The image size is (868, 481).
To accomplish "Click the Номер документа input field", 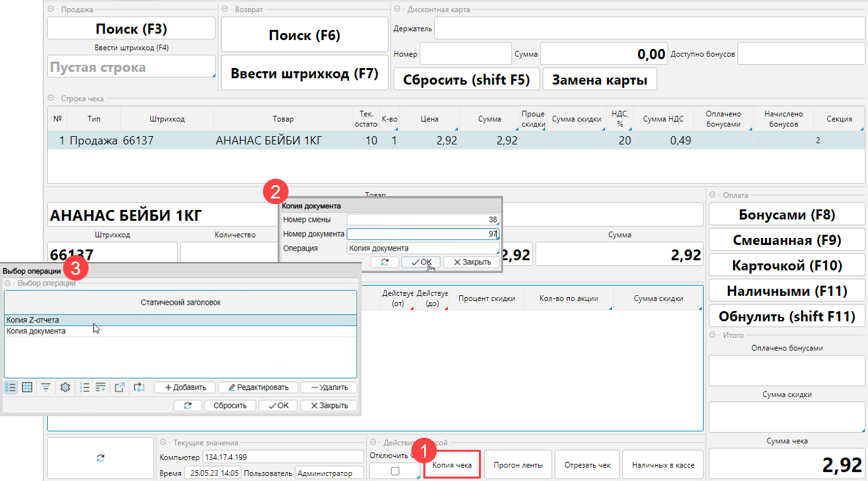I will click(423, 234).
